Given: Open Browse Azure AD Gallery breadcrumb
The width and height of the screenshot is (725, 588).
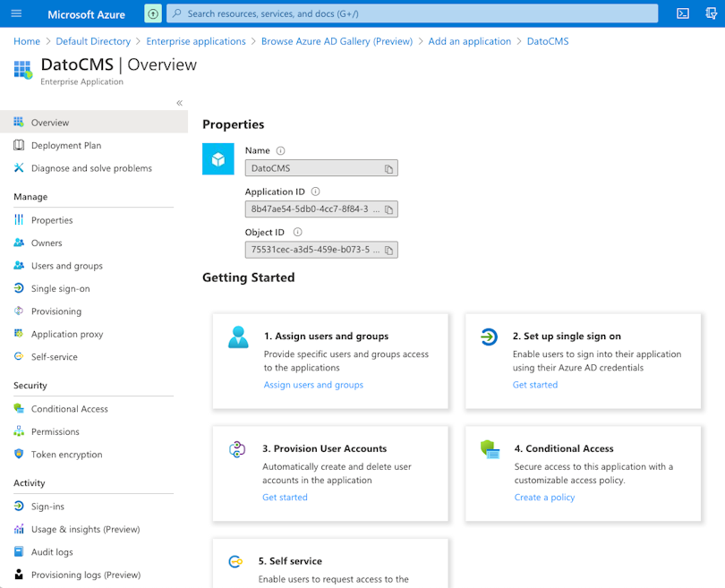Looking at the screenshot, I should tap(337, 41).
